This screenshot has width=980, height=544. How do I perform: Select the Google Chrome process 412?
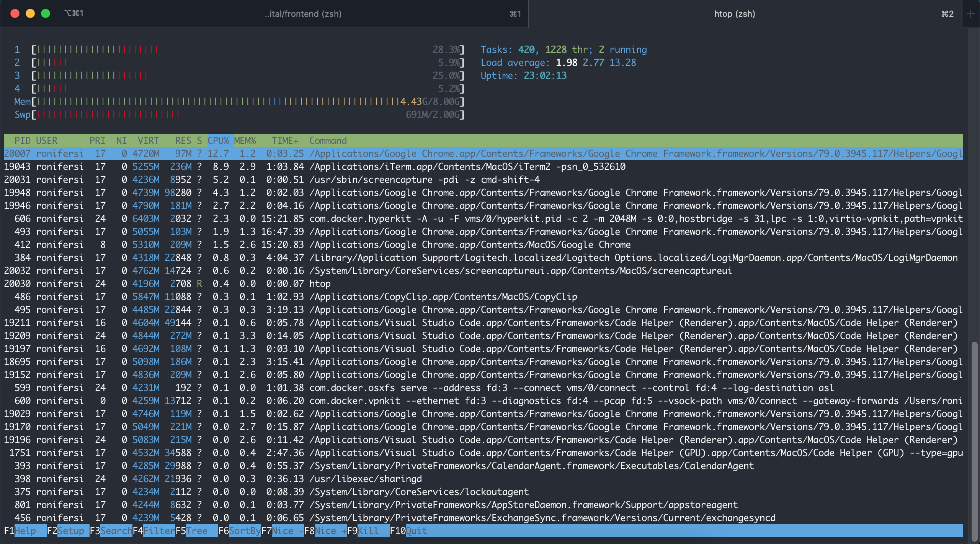(488, 244)
